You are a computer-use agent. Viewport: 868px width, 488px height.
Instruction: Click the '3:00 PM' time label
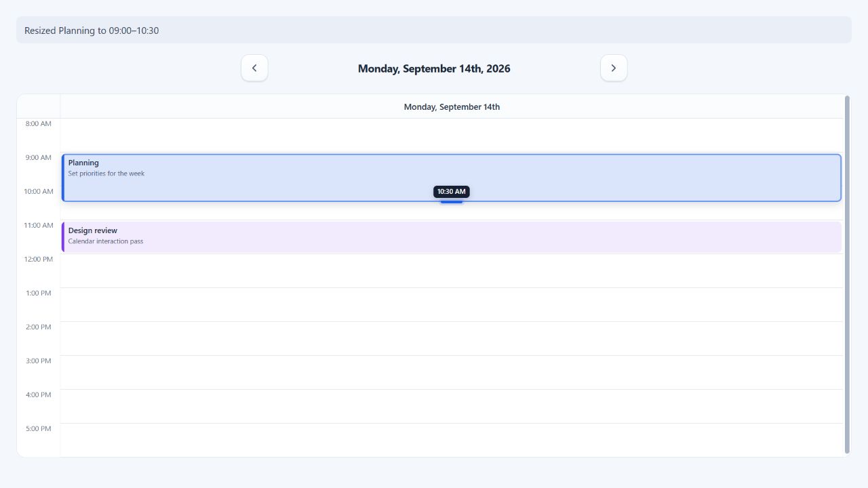(x=38, y=361)
